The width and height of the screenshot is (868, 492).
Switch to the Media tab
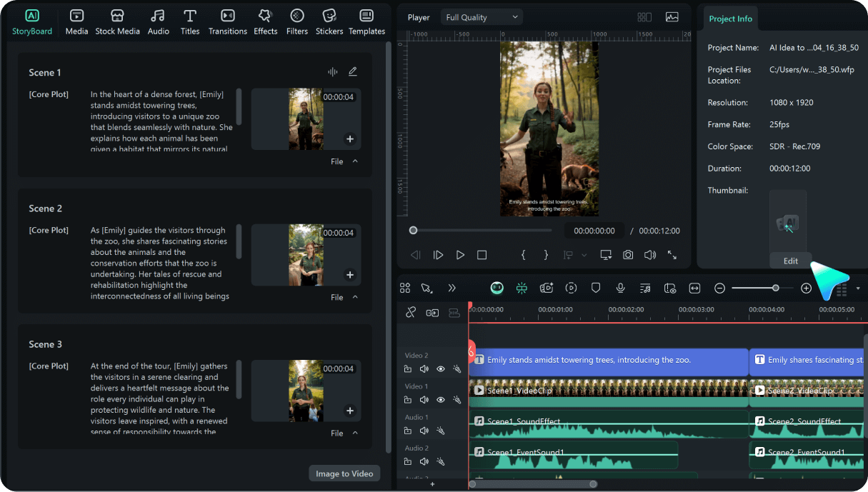[x=76, y=21]
